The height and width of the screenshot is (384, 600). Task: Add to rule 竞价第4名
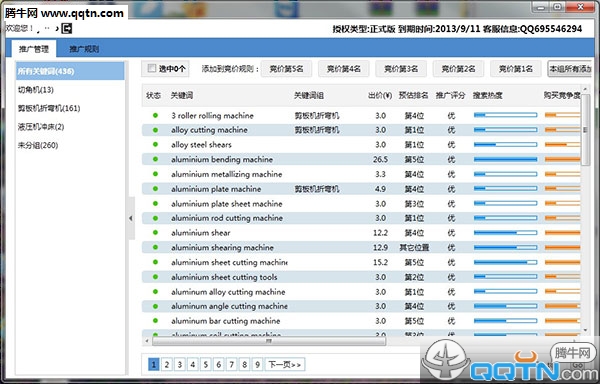click(x=344, y=69)
